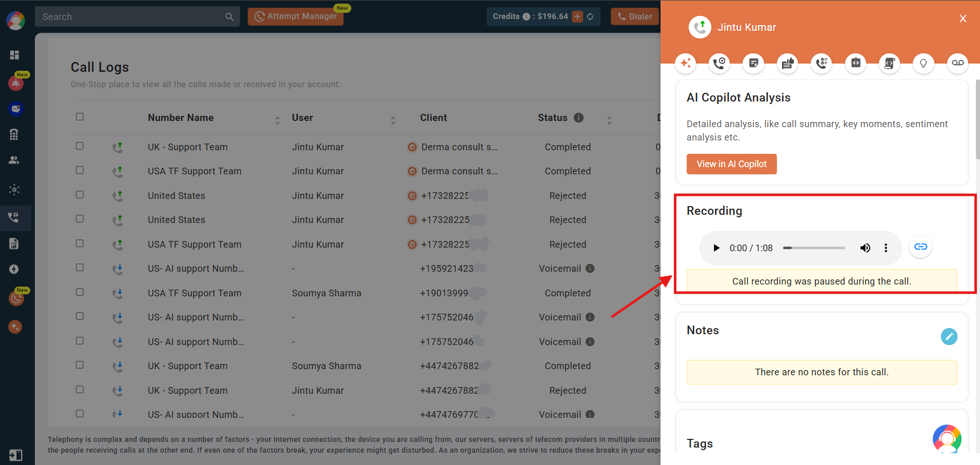980x465 pixels.
Task: Check USA TF Soumya Sharma row checkbox
Action: [79, 292]
